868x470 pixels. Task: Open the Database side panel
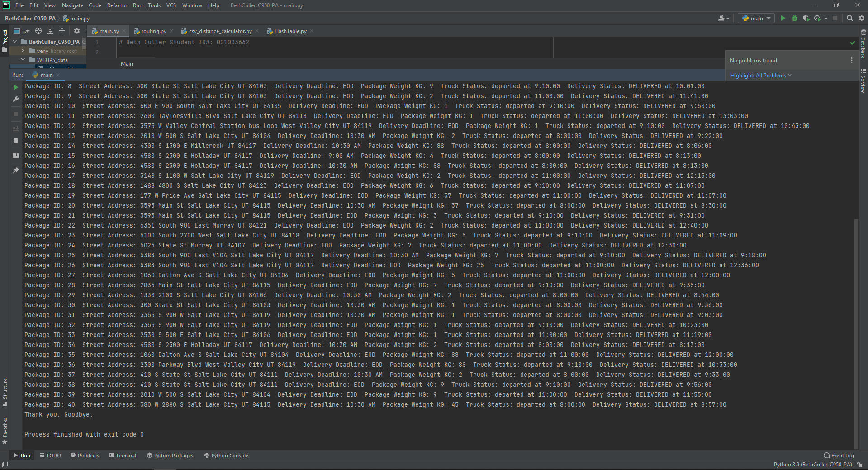(863, 44)
